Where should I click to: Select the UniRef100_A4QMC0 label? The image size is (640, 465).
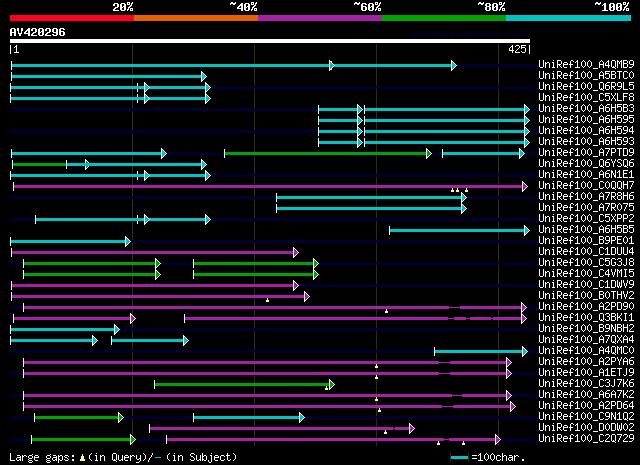click(x=586, y=351)
